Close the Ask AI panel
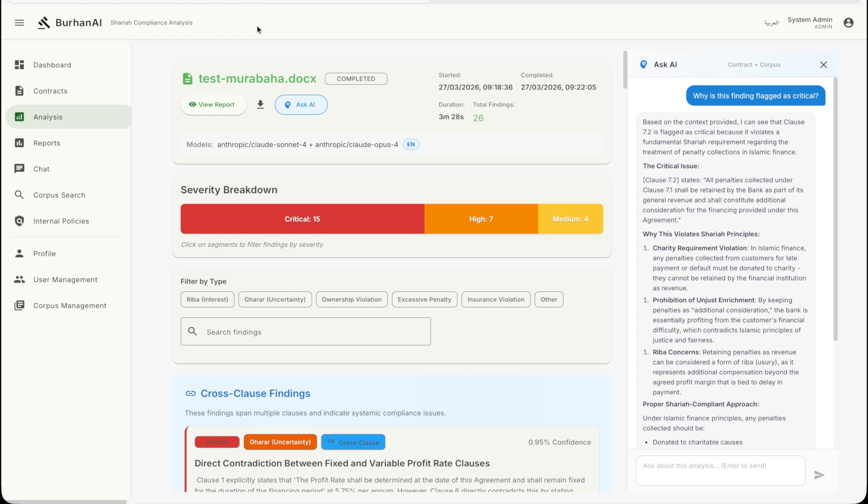868x504 pixels. point(823,65)
